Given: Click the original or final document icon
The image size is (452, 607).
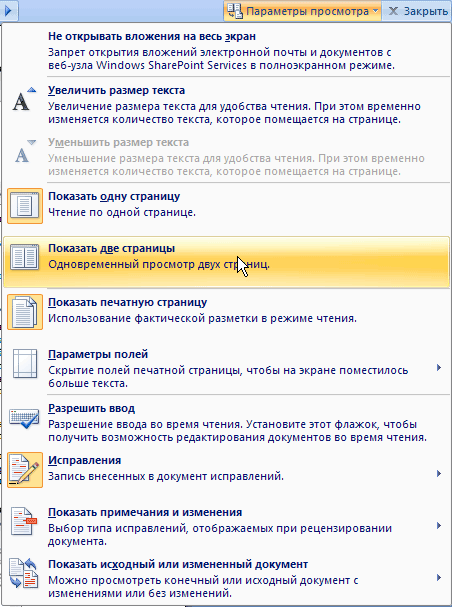Looking at the screenshot, I should 24,573.
